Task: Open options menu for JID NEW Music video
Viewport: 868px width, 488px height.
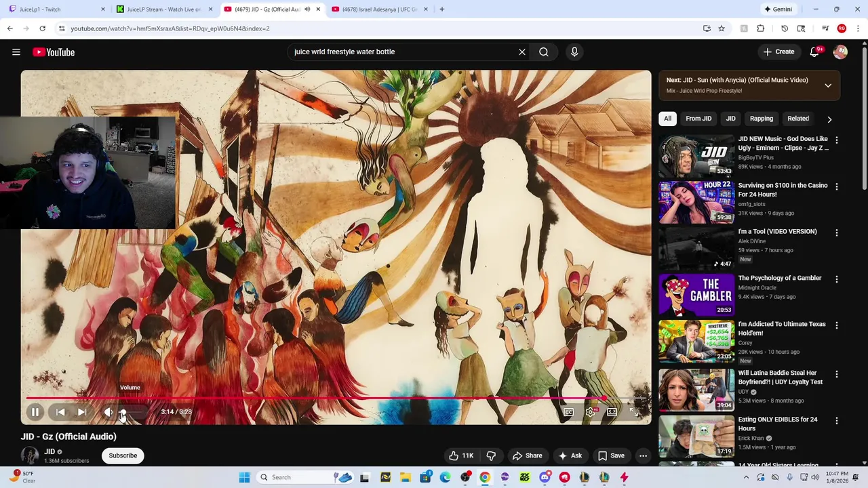Action: pos(836,140)
